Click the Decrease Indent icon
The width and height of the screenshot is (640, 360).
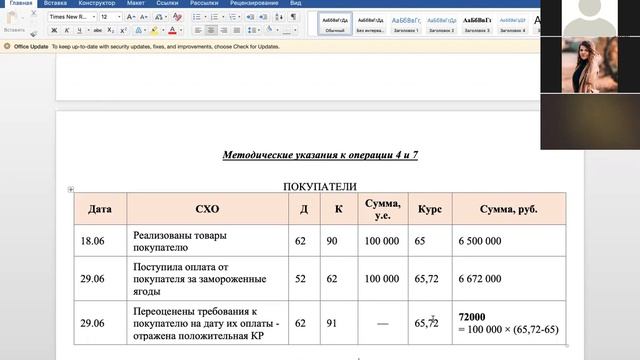(250, 17)
